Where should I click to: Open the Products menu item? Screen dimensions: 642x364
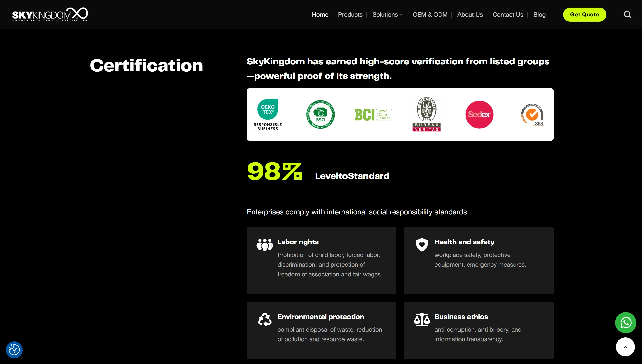coord(350,15)
